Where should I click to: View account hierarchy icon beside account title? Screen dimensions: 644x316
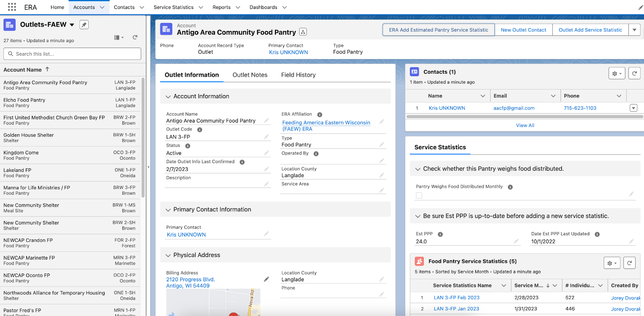coord(303,32)
